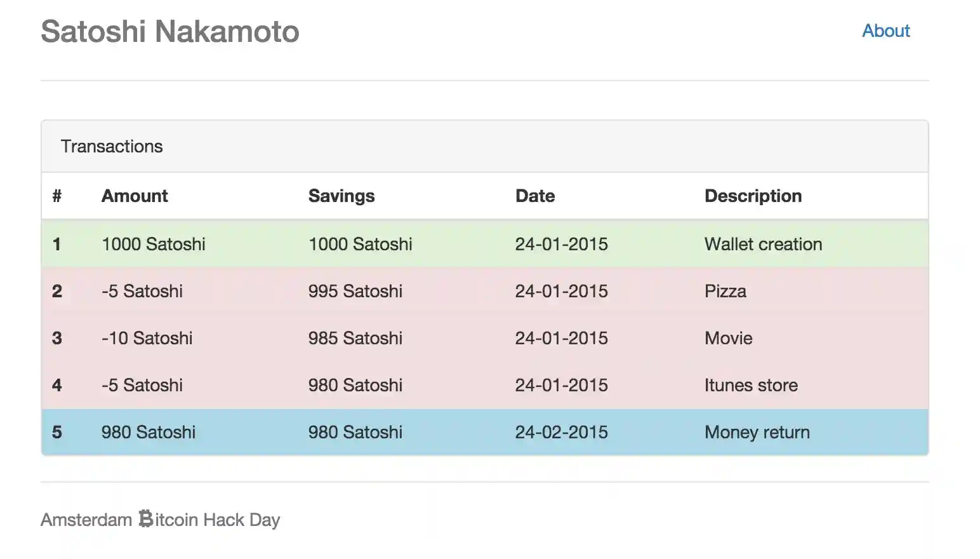Click the Bitcoin symbol in footer

(146, 519)
